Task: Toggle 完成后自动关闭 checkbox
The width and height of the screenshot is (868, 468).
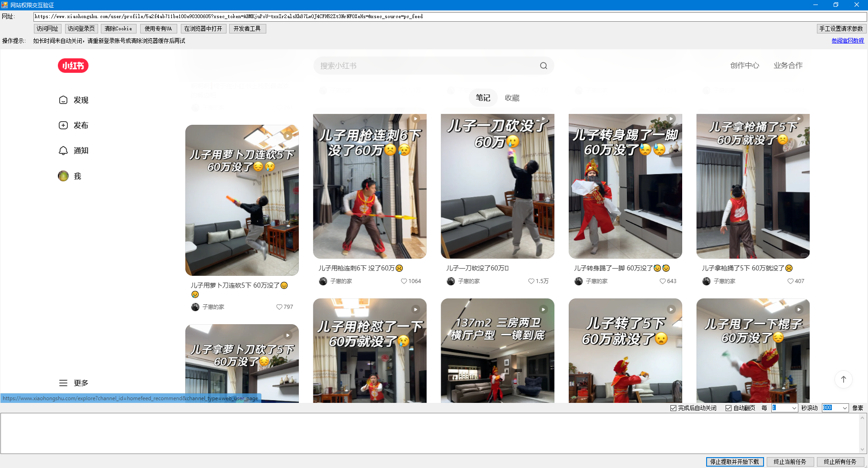Action: point(673,408)
